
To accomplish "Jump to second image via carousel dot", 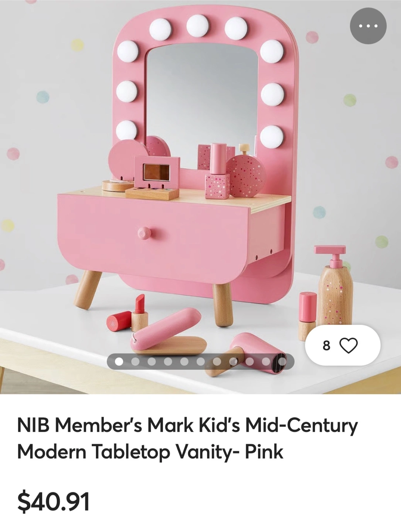I will pos(135,361).
